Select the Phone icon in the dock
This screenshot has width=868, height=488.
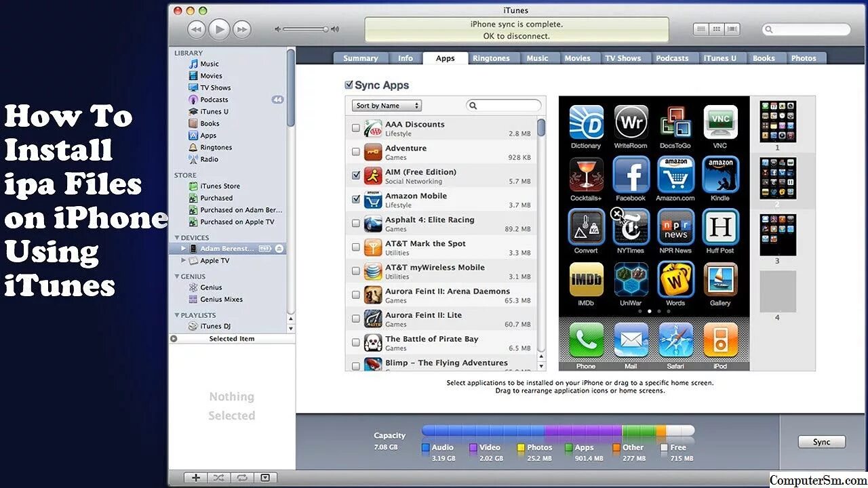pyautogui.click(x=586, y=340)
